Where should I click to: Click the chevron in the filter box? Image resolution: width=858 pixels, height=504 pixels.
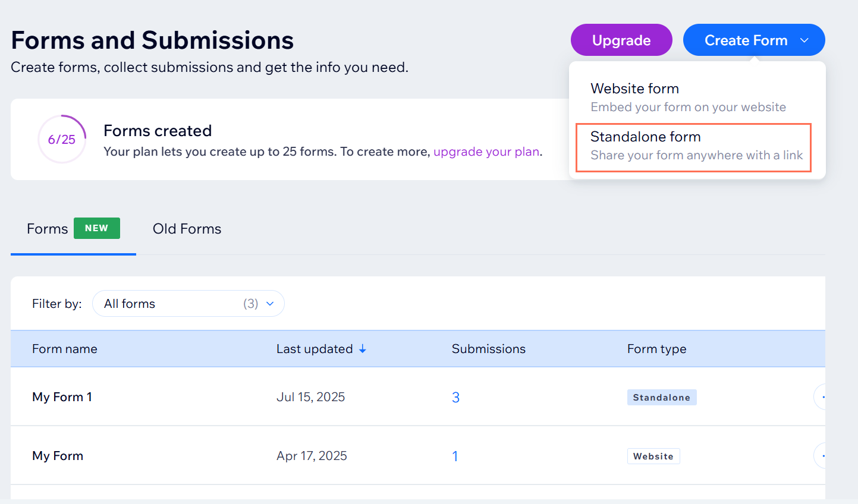(270, 304)
